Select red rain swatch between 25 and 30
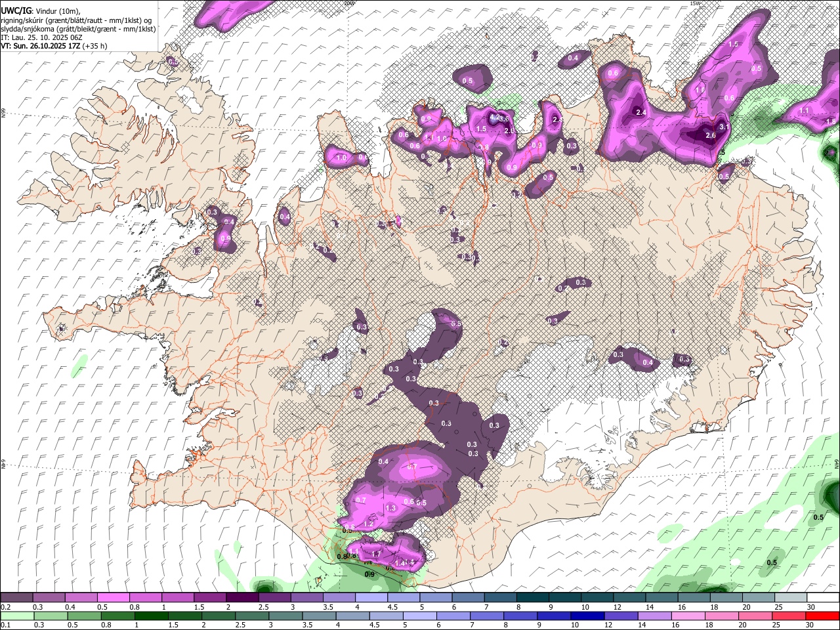This screenshot has width=840, height=630. (x=788, y=616)
